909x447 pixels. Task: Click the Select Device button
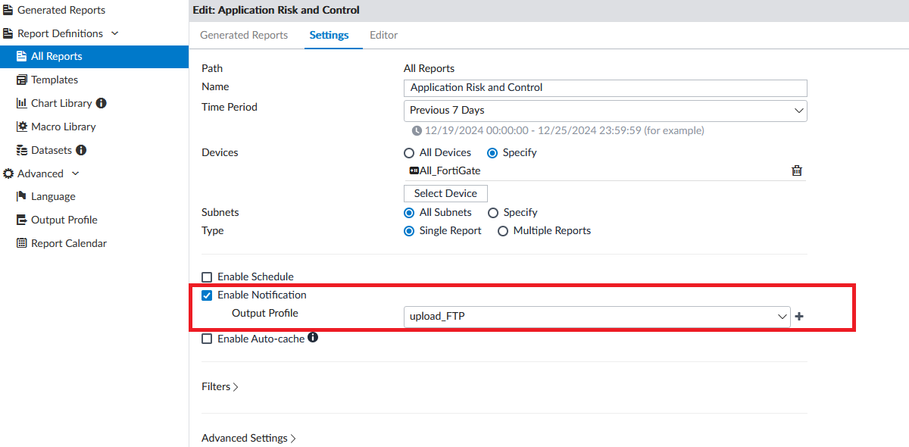[x=446, y=193]
